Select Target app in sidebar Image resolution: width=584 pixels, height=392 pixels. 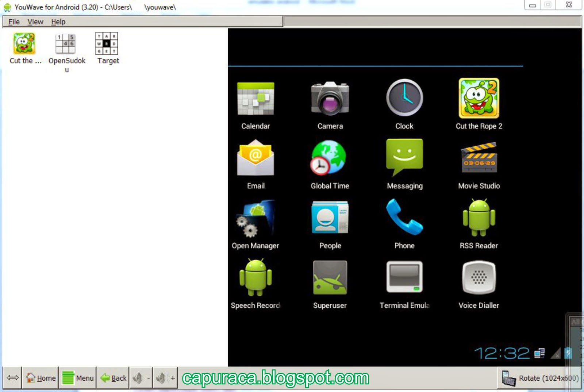click(108, 49)
